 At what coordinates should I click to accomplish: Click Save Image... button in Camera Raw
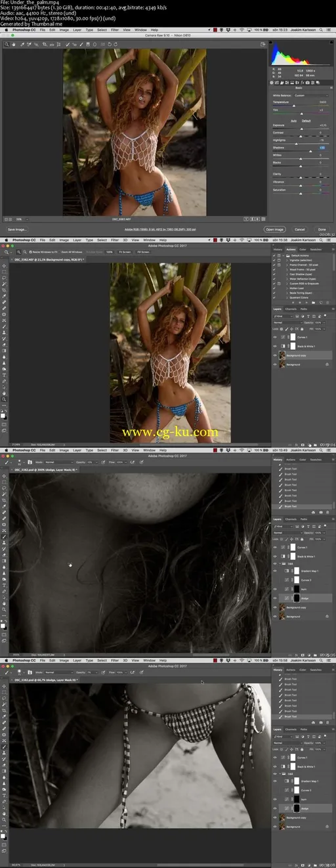(17, 230)
